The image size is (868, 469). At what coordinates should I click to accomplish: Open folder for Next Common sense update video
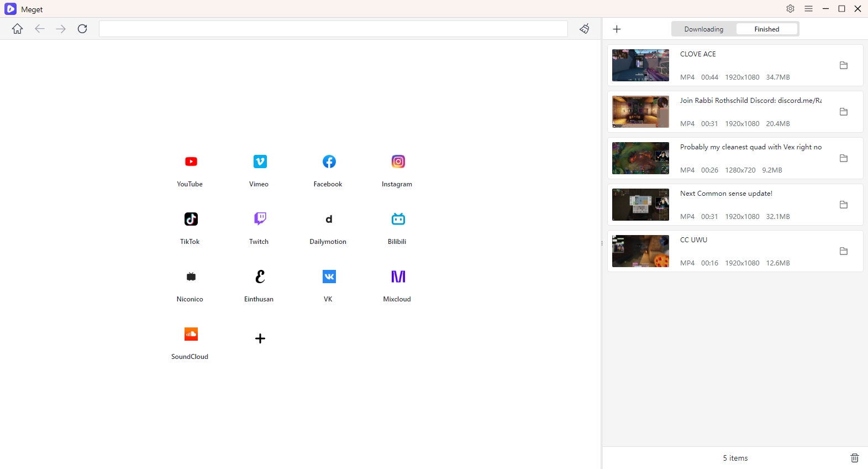click(x=844, y=205)
